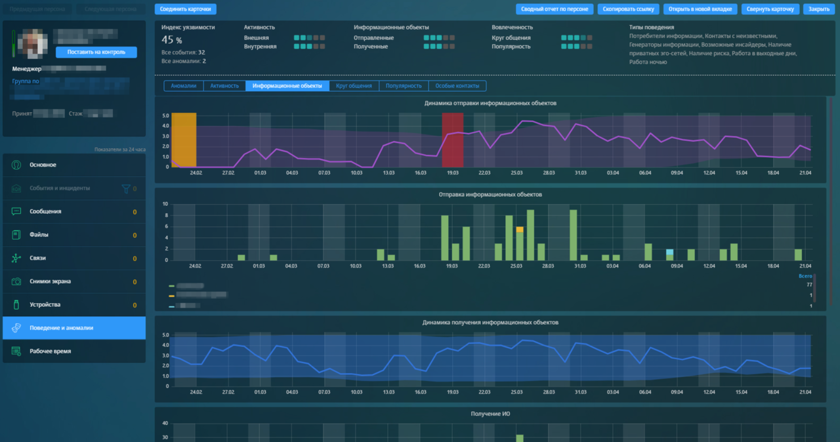Click Сводный отчет по персоне button
Viewport: 840px width, 442px height.
pos(554,9)
